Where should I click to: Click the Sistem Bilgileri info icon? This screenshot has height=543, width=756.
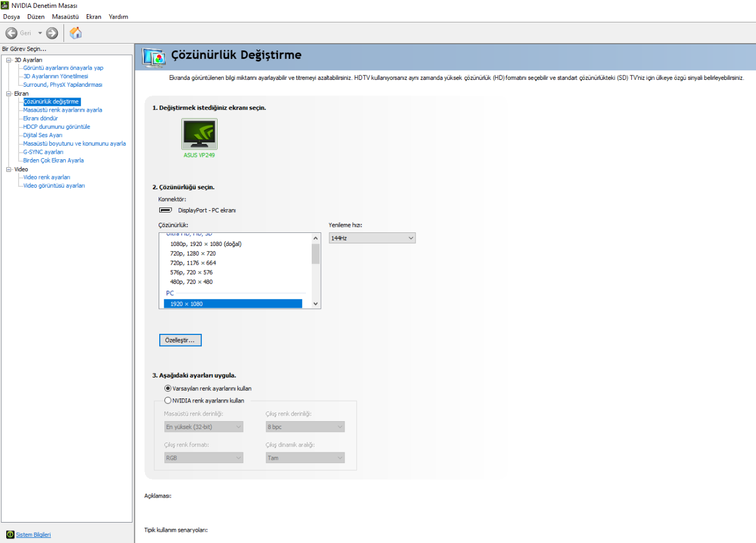point(10,534)
